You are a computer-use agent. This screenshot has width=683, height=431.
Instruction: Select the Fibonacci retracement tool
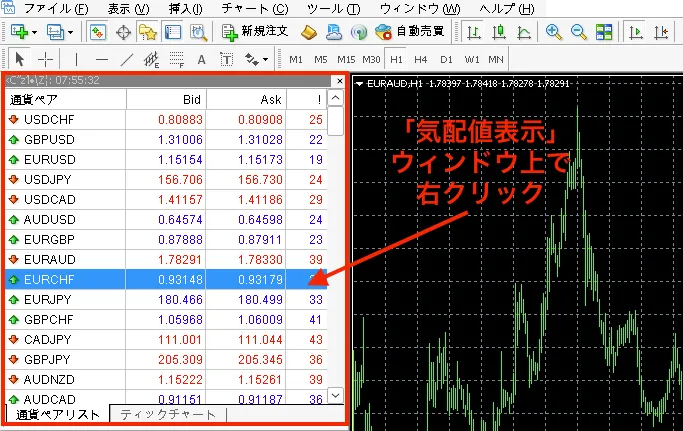click(176, 59)
